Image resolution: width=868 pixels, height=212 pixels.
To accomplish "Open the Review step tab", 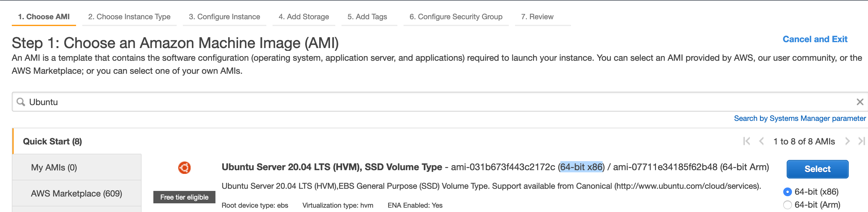I will click(x=537, y=17).
